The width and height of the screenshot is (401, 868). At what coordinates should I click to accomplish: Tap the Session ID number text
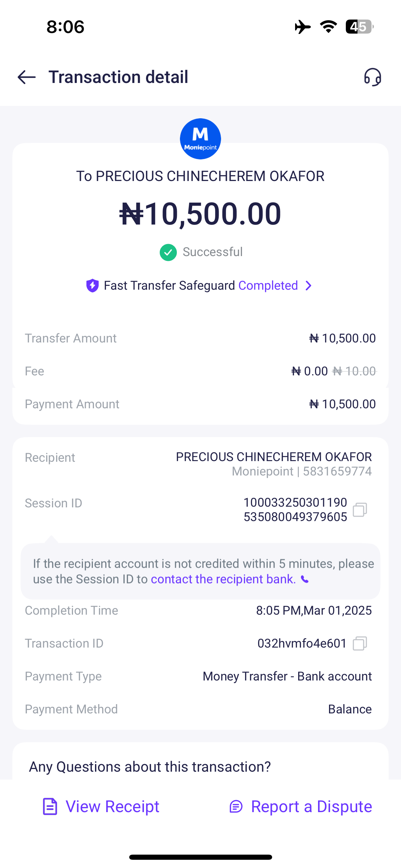point(295,510)
